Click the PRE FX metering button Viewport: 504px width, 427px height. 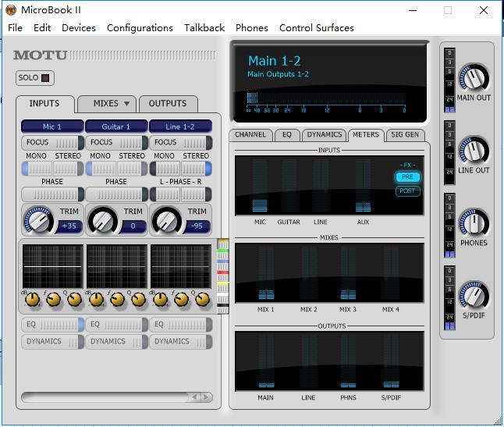(407, 177)
